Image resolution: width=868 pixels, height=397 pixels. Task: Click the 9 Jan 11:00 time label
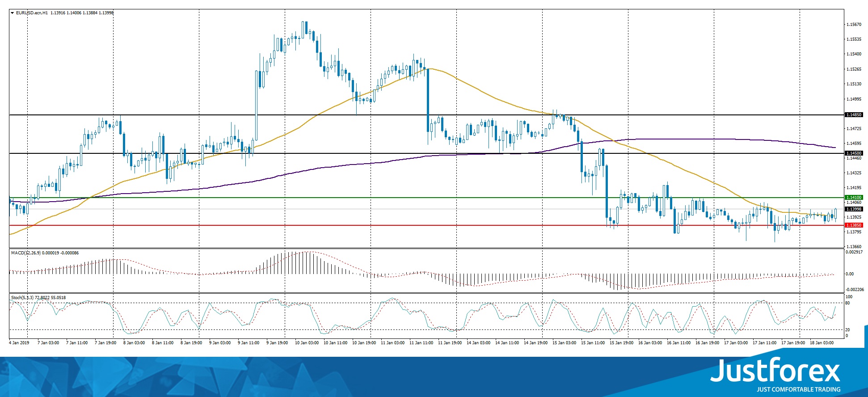pos(249,343)
